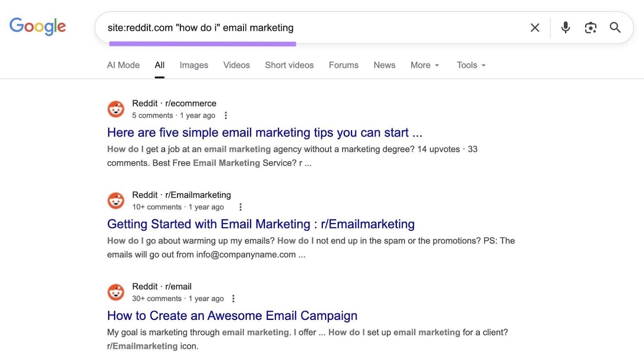Click the Google logo
Screen dimensions: 644x363
tap(37, 26)
